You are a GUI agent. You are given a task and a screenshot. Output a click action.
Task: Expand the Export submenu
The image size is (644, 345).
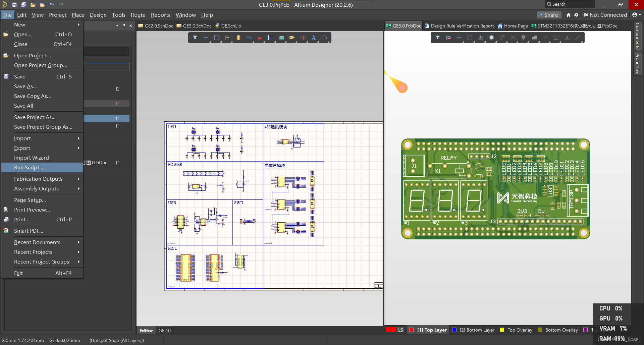click(x=42, y=148)
